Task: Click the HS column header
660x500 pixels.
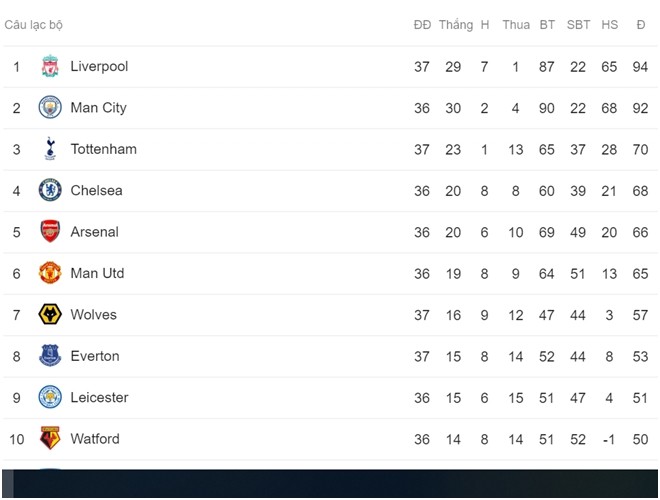Action: [609, 25]
